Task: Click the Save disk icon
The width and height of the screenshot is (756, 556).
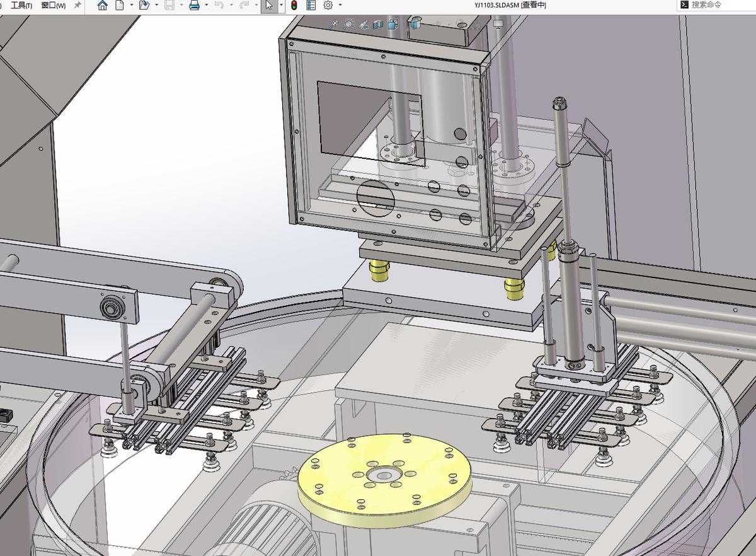Action: pyautogui.click(x=169, y=5)
